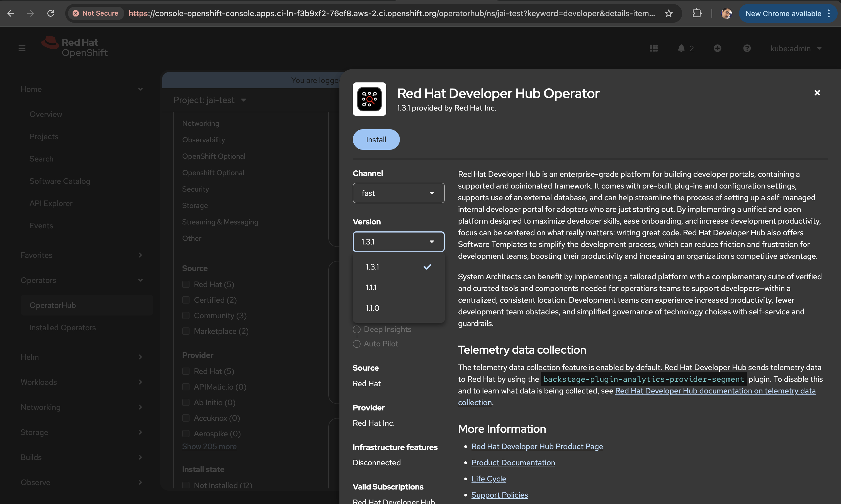Viewport: 841px width, 504px height.
Task: Click the notifications bell icon
Action: [x=681, y=48]
